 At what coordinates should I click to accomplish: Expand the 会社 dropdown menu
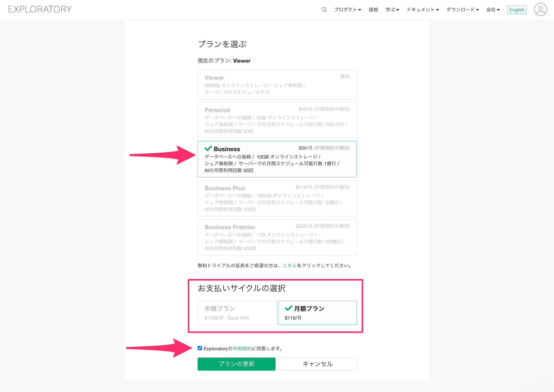click(493, 10)
